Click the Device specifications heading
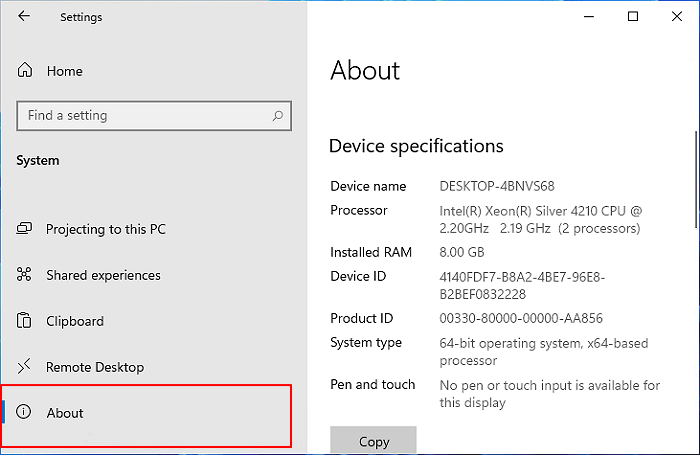This screenshot has width=700, height=455. (416, 146)
